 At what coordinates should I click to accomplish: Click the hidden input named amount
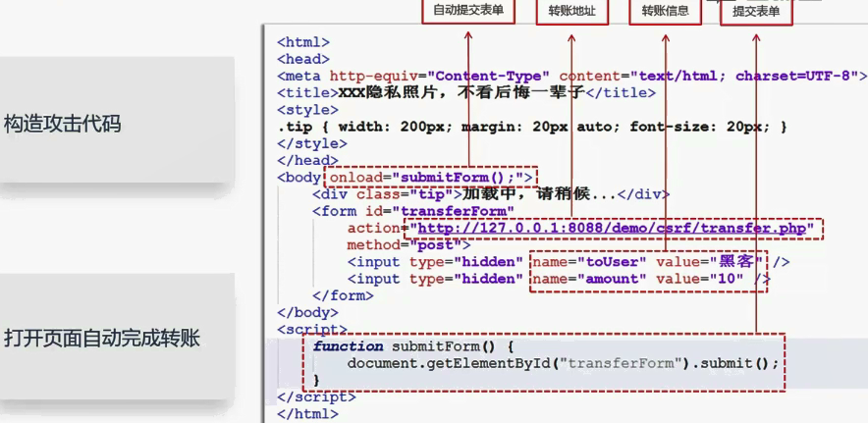[559, 279]
